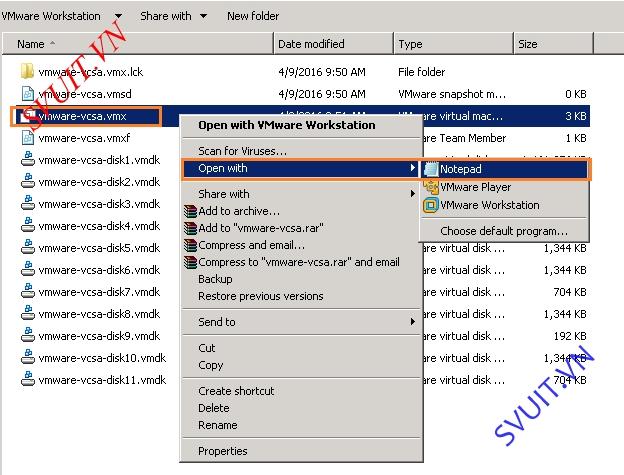Choose Add to "vmware-vcsa.rar"
Screen dimensions: 624x475
pos(261,228)
